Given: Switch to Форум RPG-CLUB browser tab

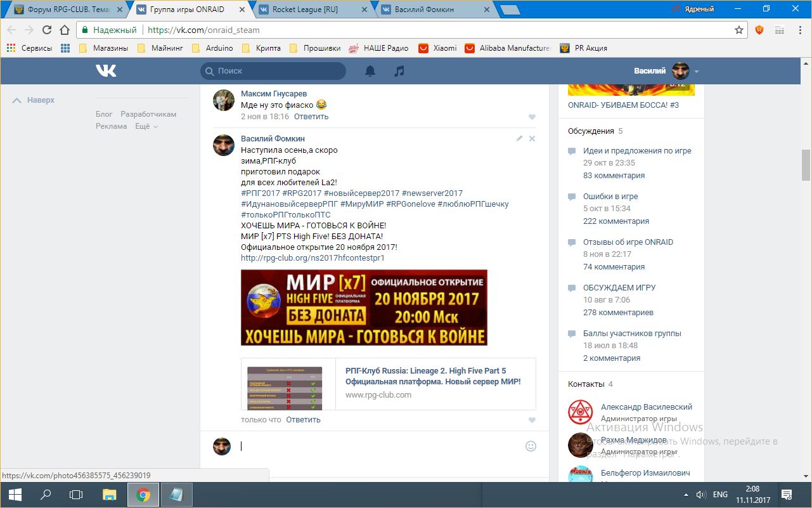Looking at the screenshot, I should [67, 10].
